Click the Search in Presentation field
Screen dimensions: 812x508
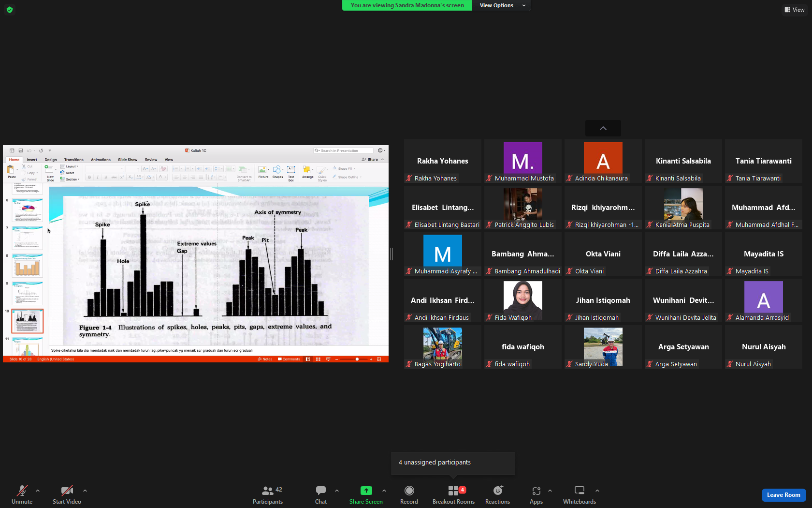[343, 150]
